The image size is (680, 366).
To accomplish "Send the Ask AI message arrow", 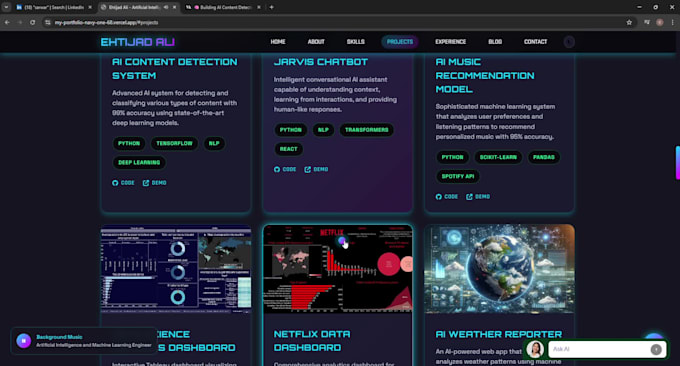I will pyautogui.click(x=656, y=349).
